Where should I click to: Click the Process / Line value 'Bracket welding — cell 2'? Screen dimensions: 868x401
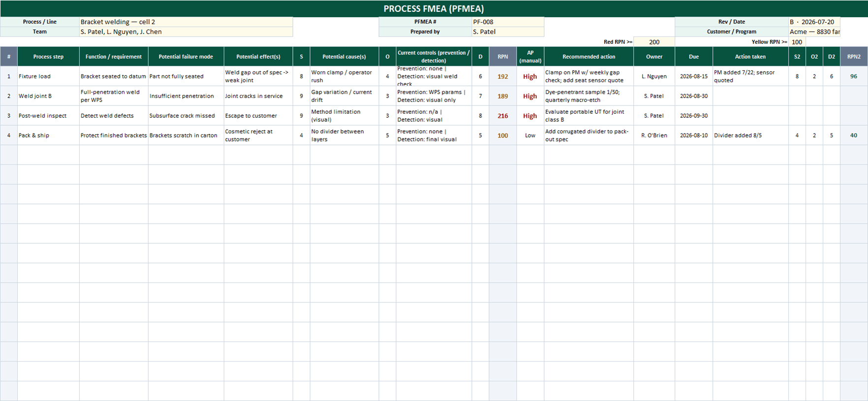coord(186,22)
